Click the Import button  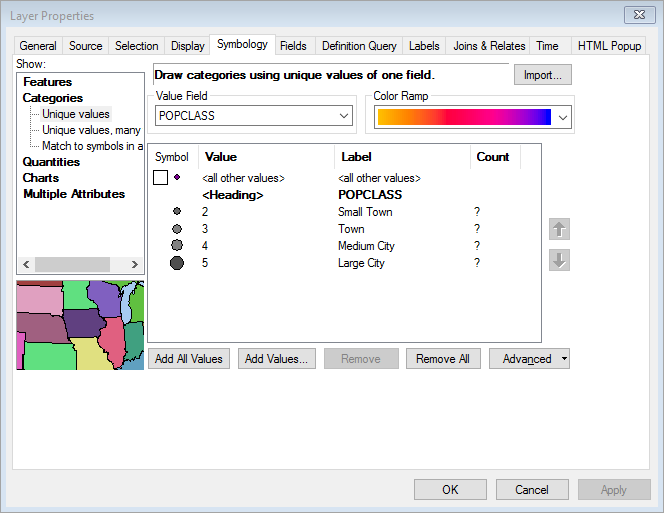[543, 75]
